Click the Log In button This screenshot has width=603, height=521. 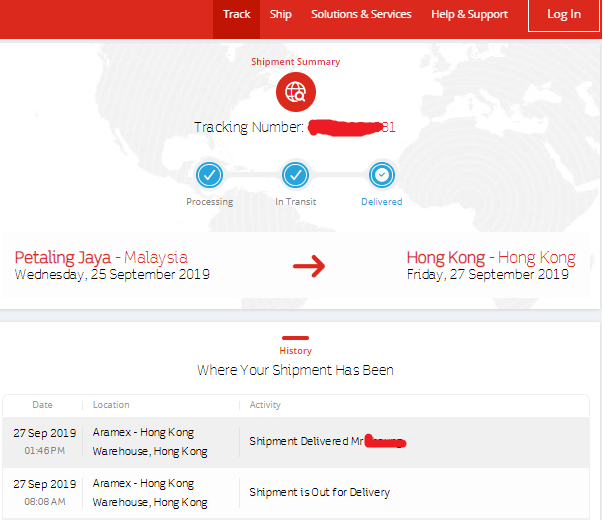pyautogui.click(x=564, y=15)
